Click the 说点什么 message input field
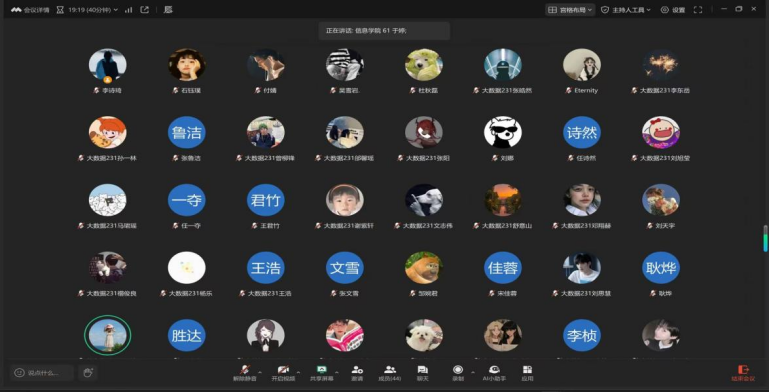 (x=42, y=373)
